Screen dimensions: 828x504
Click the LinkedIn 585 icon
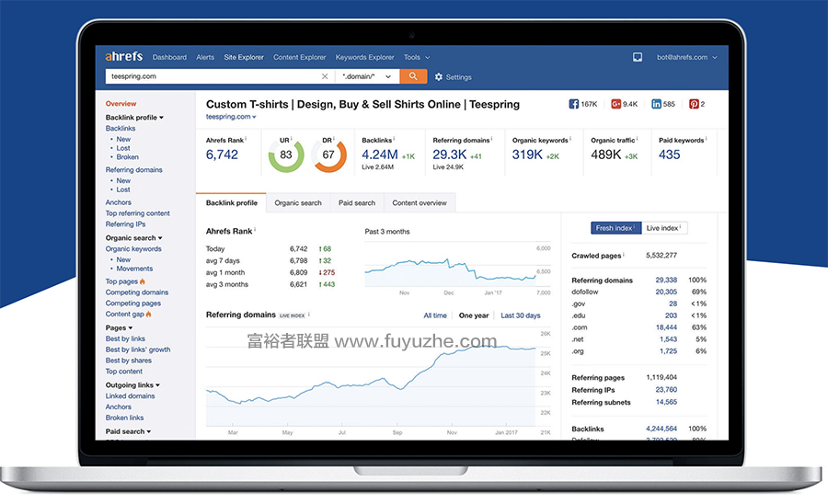(x=656, y=104)
